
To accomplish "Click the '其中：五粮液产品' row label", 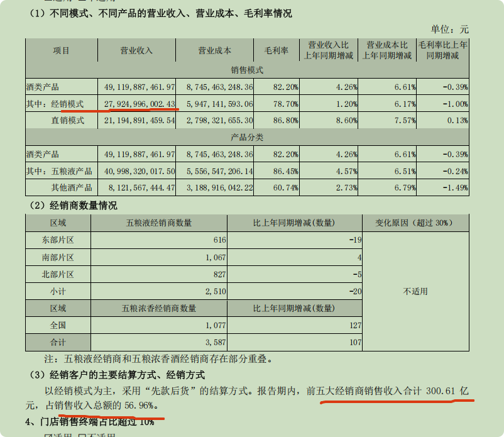I will [59, 171].
